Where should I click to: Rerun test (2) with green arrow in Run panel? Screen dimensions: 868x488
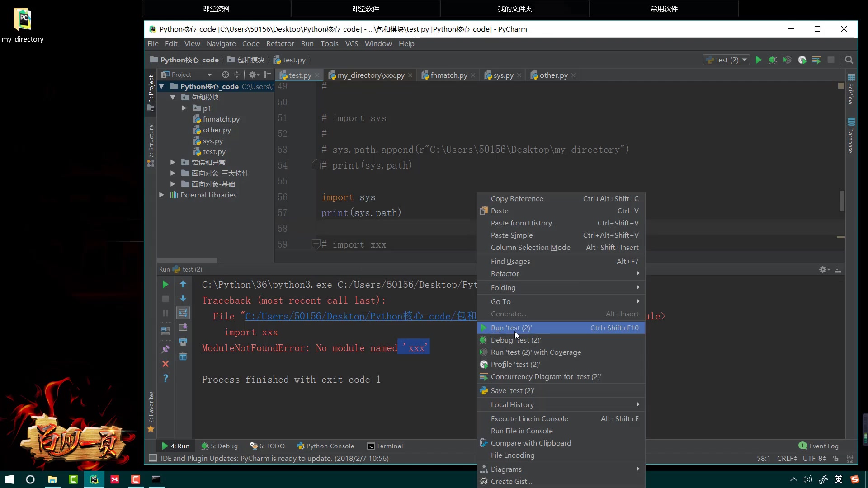(x=165, y=284)
